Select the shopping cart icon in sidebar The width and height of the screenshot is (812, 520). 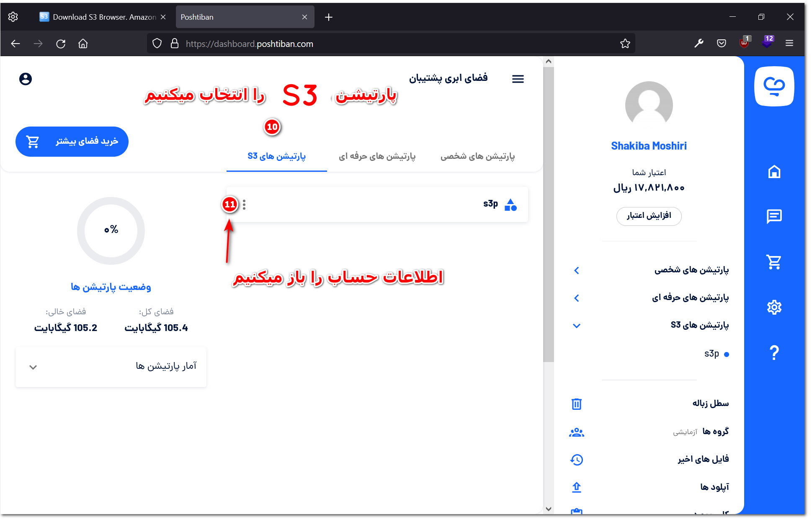(774, 262)
